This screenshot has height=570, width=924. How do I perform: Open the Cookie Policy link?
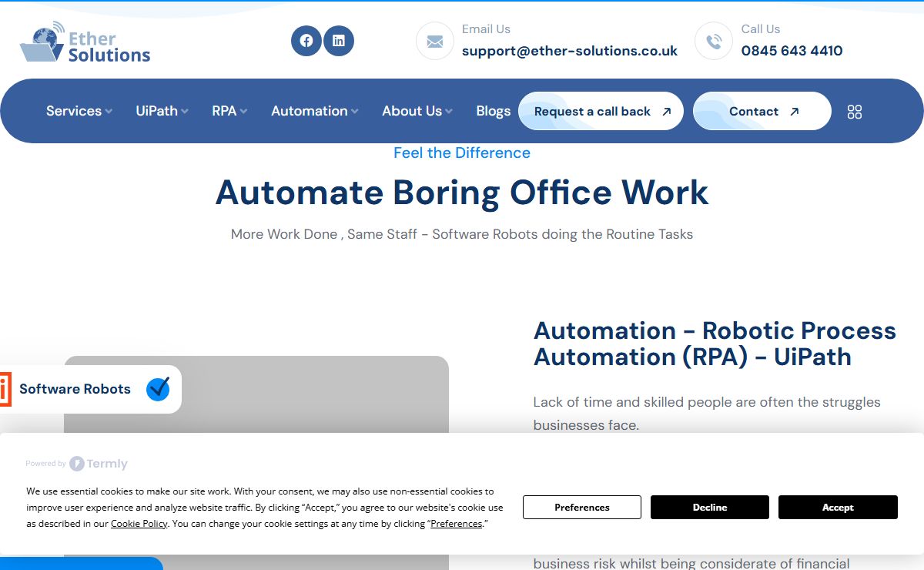[139, 524]
